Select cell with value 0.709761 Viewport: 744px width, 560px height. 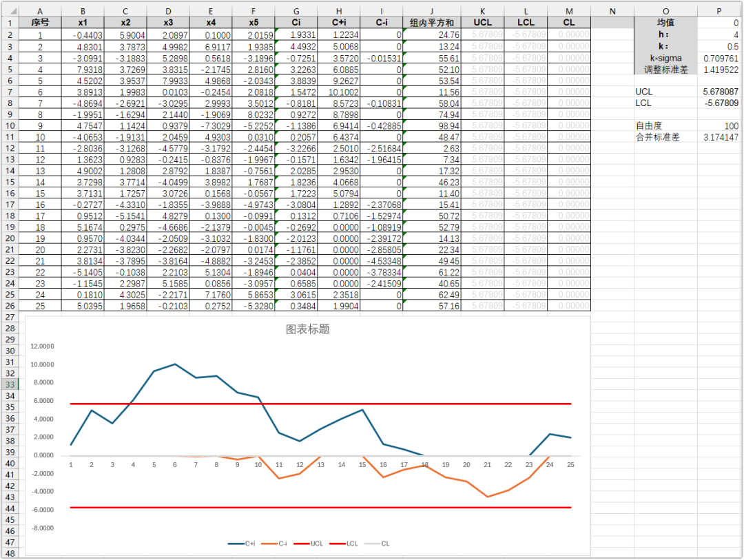pos(719,58)
